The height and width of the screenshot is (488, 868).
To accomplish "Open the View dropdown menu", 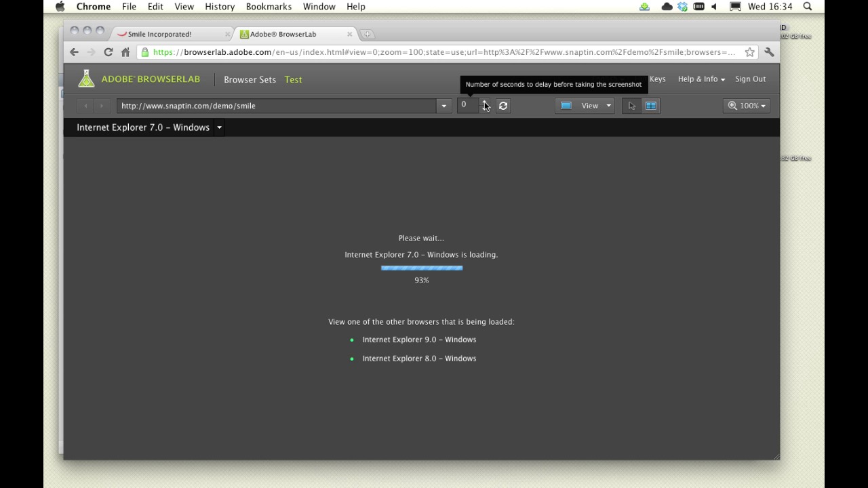I will [x=585, y=106].
